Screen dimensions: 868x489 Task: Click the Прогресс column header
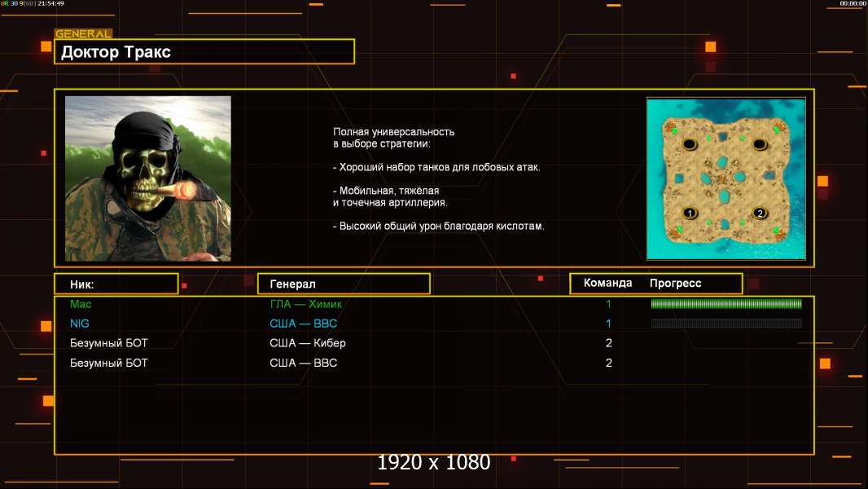coord(675,284)
